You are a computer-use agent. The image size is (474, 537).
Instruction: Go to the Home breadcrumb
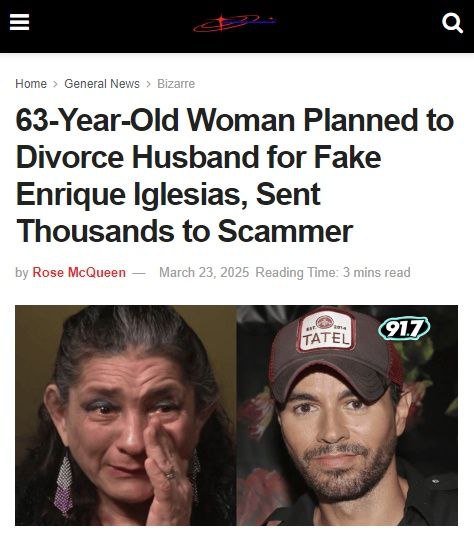point(31,84)
